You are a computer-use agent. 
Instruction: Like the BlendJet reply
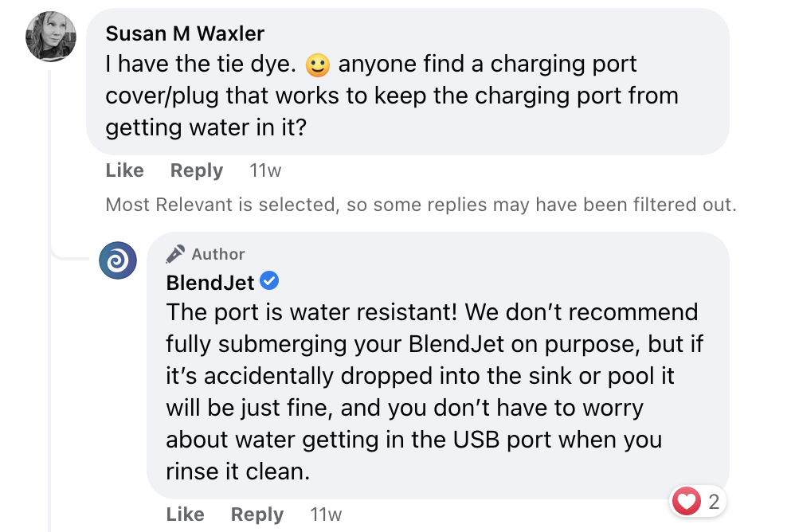185,514
